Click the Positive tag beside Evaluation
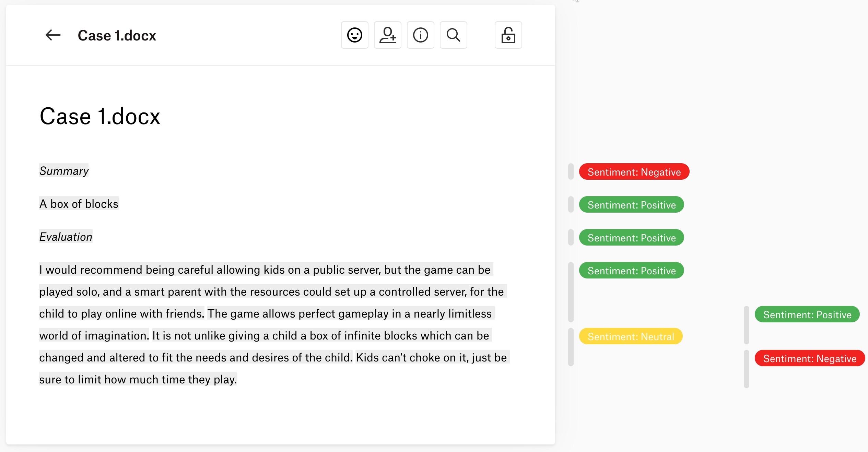Screen dimensions: 868x452 [631, 238]
